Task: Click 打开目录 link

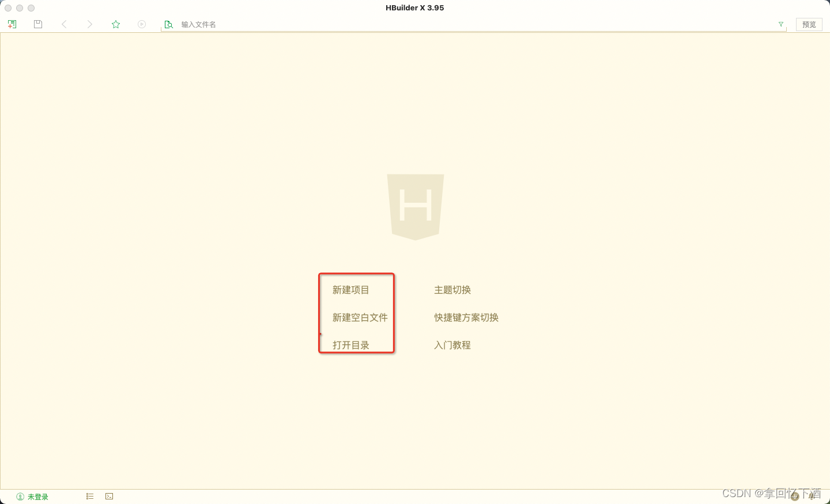Action: [350, 345]
